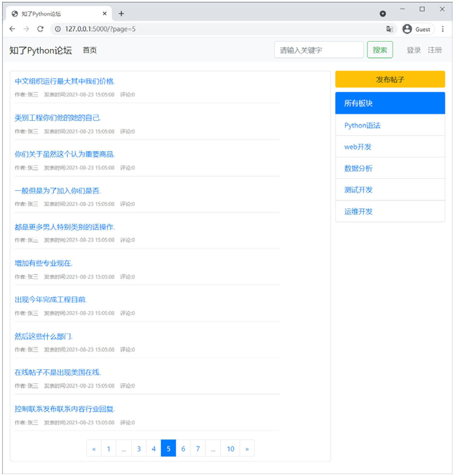
Task: Jump to page 3 in pagination
Action: tap(139, 448)
